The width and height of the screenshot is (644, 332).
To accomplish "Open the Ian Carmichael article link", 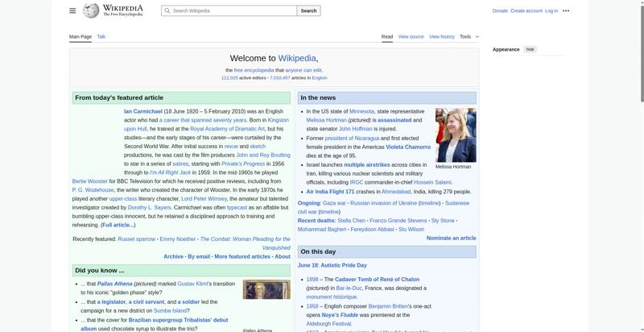I will (x=143, y=111).
